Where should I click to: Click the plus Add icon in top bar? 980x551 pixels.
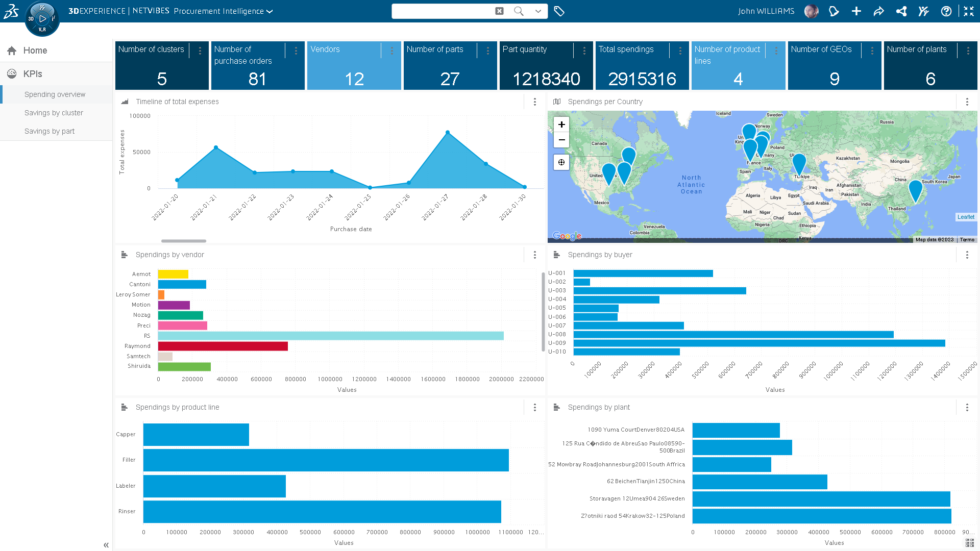click(856, 11)
